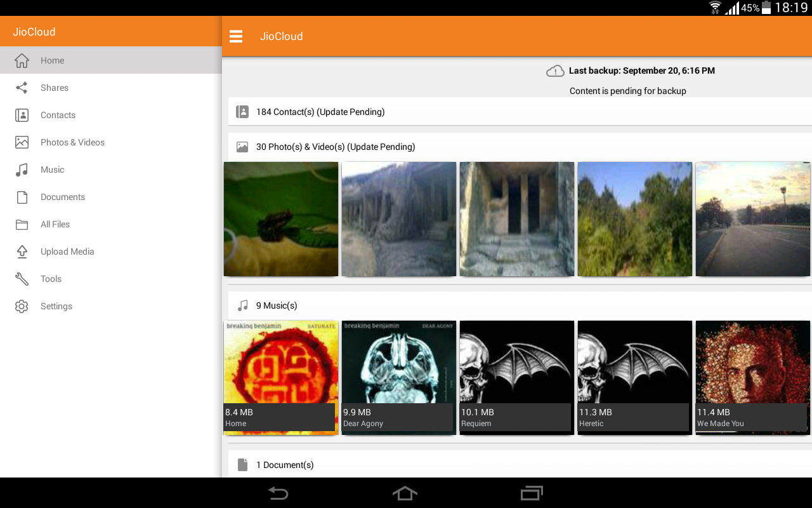Open Contacts from the navigation drawer
The width and height of the screenshot is (812, 508).
[x=111, y=115]
